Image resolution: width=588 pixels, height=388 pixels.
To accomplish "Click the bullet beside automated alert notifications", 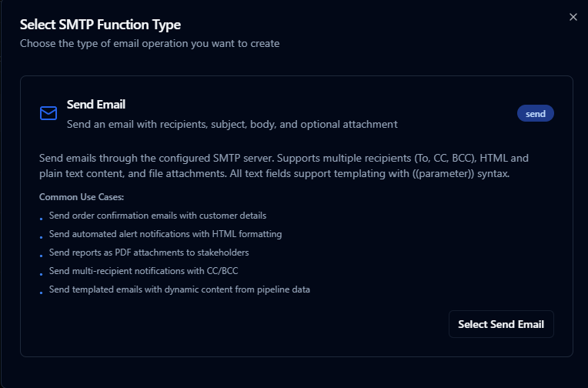I will (41, 237).
